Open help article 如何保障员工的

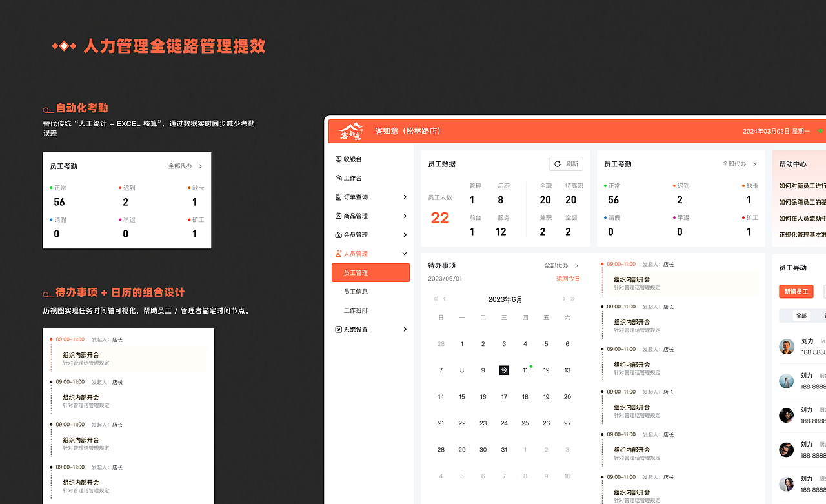tap(802, 202)
